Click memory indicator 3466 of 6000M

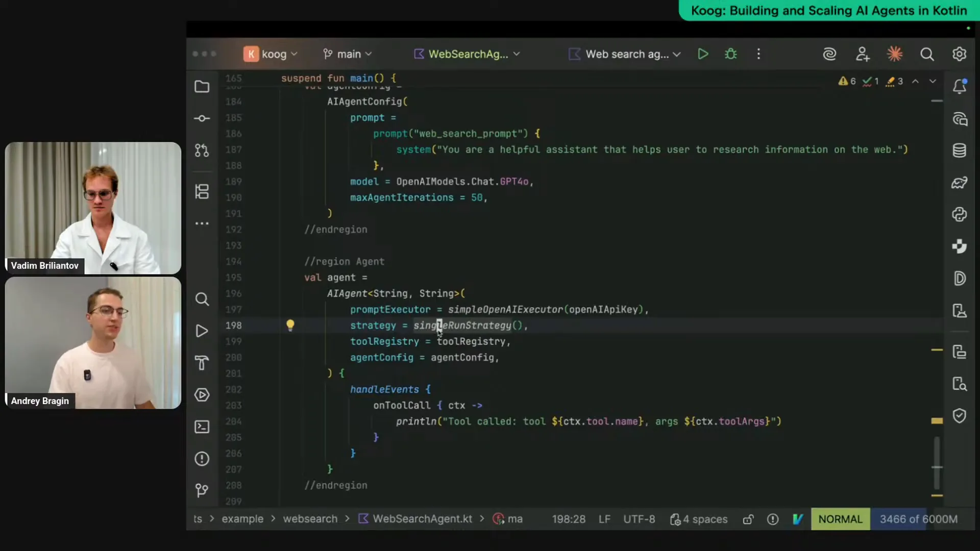[918, 519]
